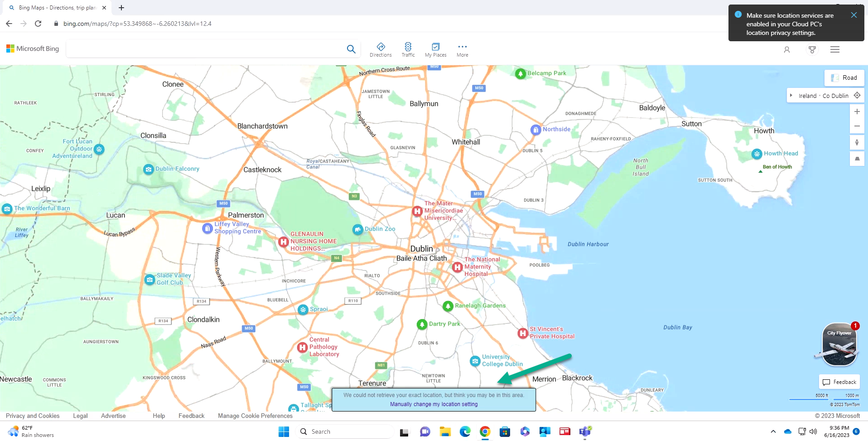The height and width of the screenshot is (441, 868).
Task: Dismiss the location services notification
Action: click(x=854, y=15)
